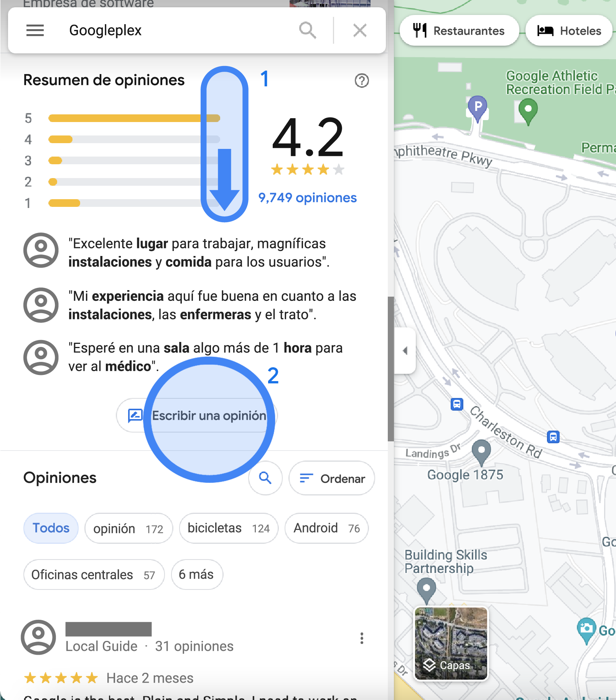Click the 4-star rating bar
Viewport: 616px width, 700px height.
pyautogui.click(x=134, y=139)
